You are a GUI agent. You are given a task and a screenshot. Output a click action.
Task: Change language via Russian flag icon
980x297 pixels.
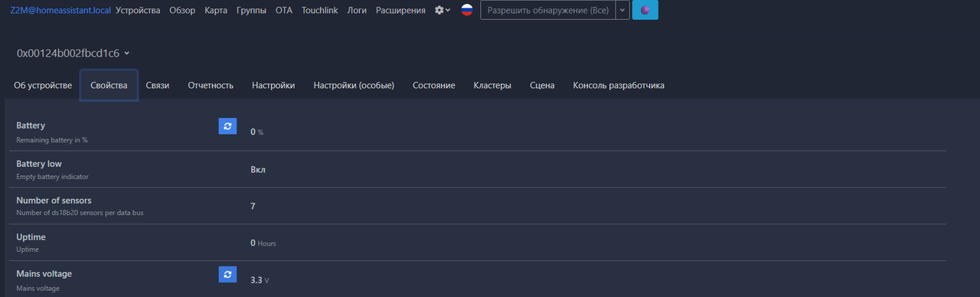467,11
